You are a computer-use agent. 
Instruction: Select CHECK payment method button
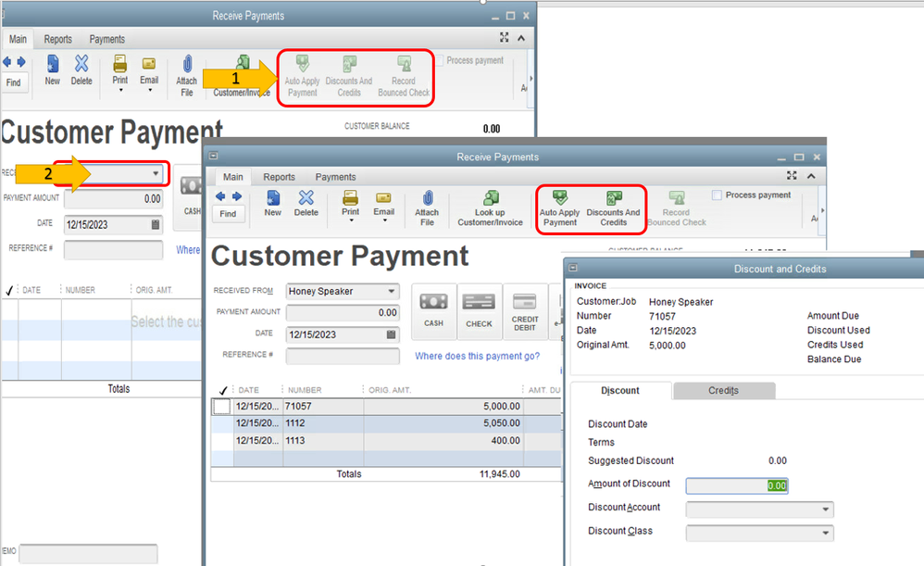click(x=479, y=309)
